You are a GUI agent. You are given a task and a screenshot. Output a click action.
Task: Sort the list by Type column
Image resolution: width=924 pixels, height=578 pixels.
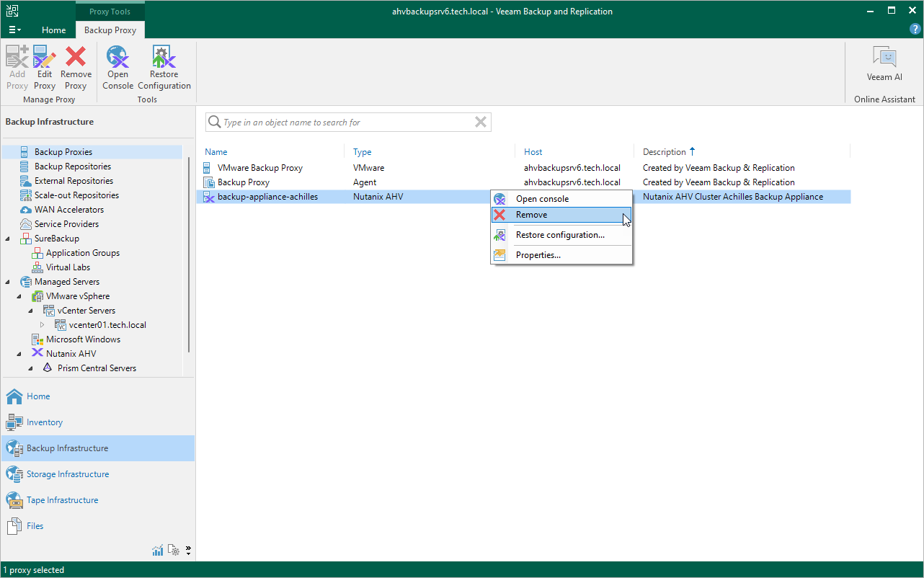(363, 152)
